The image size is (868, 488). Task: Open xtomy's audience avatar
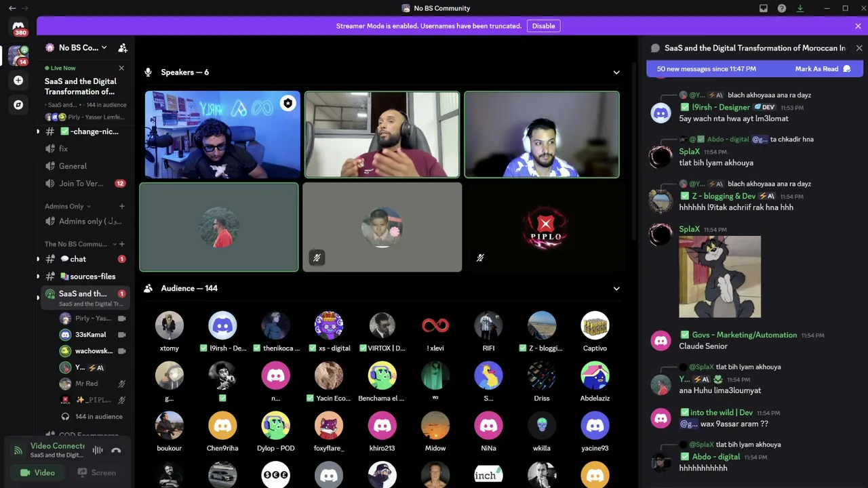click(170, 325)
